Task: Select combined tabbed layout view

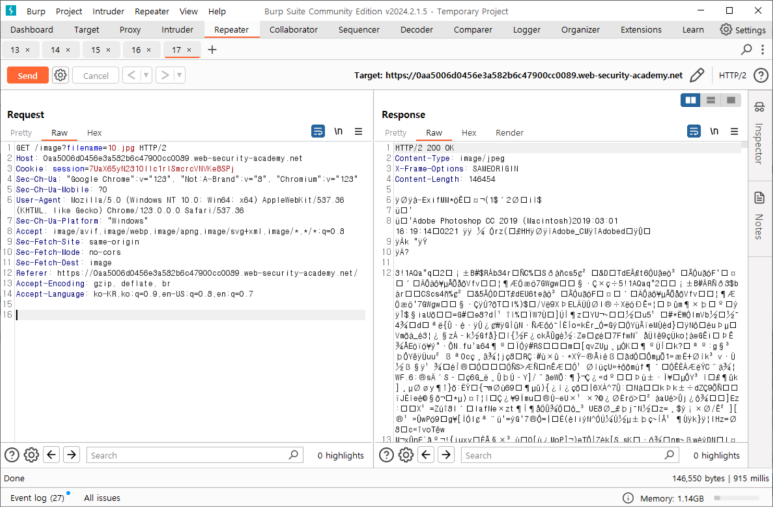Action: pyautogui.click(x=731, y=100)
